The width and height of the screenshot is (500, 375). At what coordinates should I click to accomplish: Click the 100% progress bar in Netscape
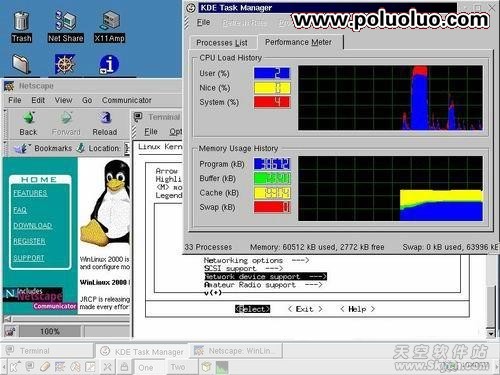[50, 331]
